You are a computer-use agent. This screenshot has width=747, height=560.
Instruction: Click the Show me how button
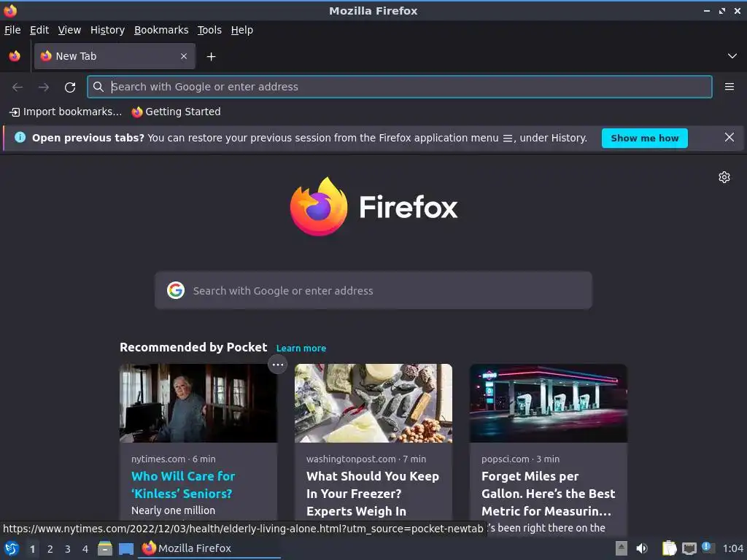645,138
